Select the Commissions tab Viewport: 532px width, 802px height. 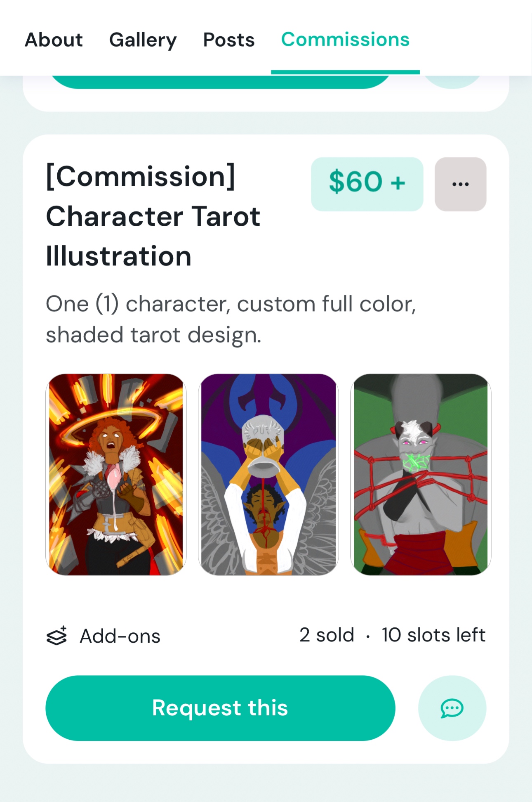345,40
